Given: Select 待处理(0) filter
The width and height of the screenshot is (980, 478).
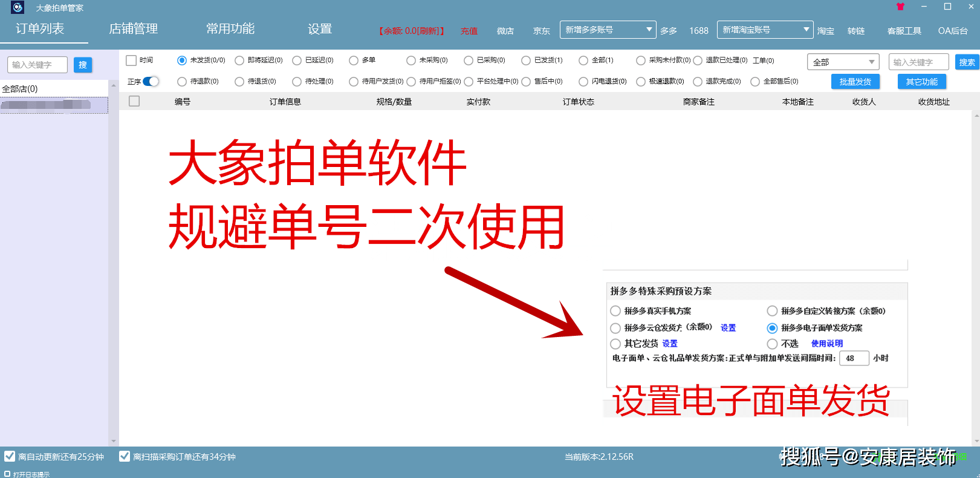Looking at the screenshot, I should coord(297,82).
